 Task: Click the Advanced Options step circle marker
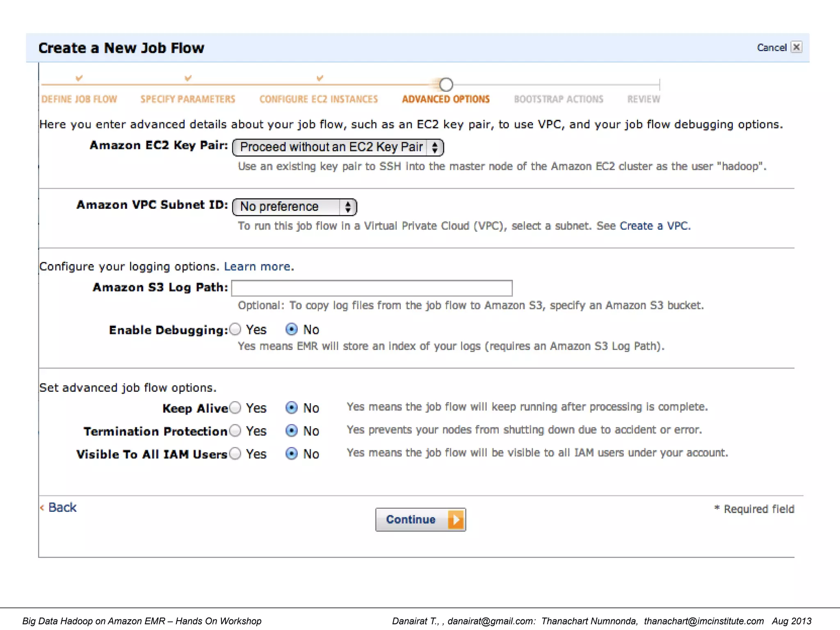446,85
